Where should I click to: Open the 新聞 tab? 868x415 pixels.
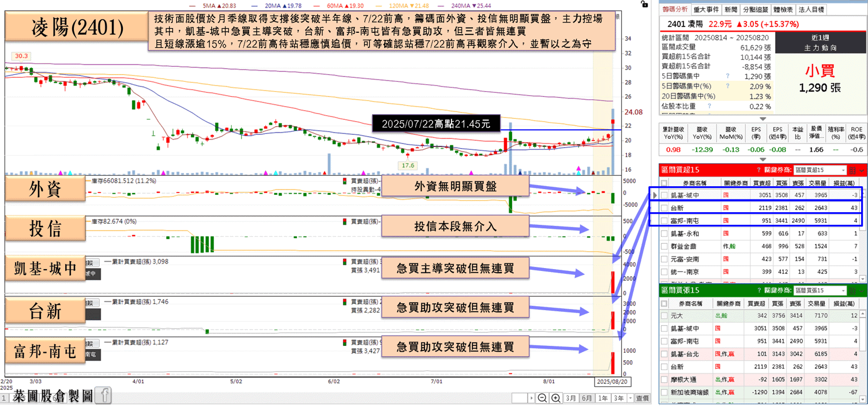pos(731,9)
